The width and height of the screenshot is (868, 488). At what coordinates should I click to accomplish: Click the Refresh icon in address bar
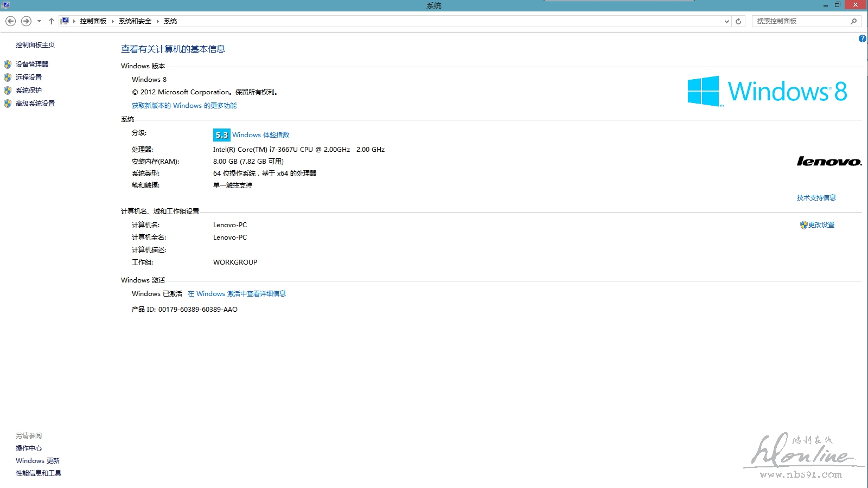tap(738, 21)
